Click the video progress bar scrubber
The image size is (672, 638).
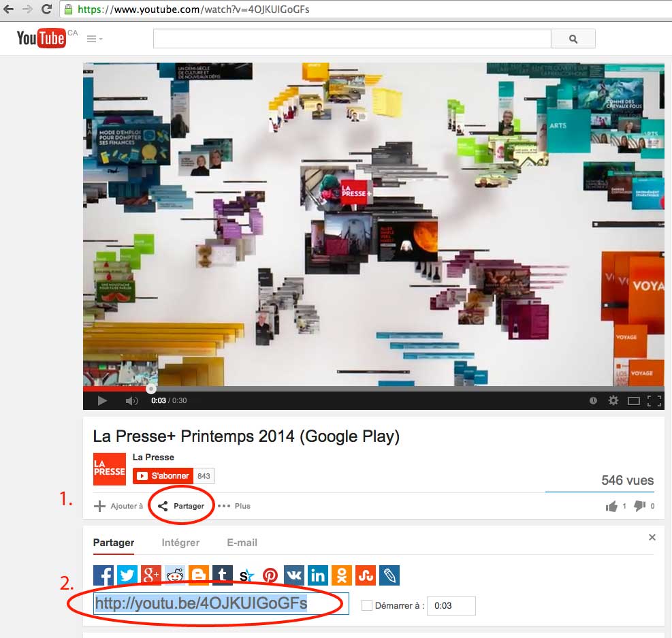click(150, 389)
